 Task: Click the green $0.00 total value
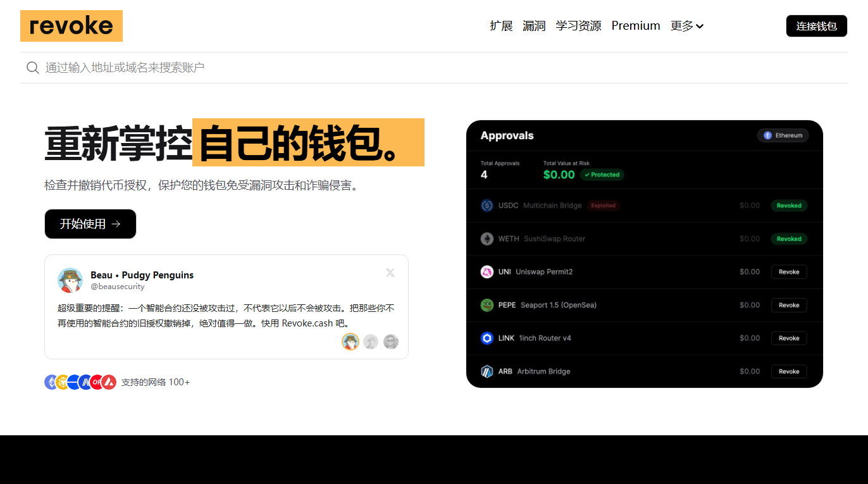(559, 175)
